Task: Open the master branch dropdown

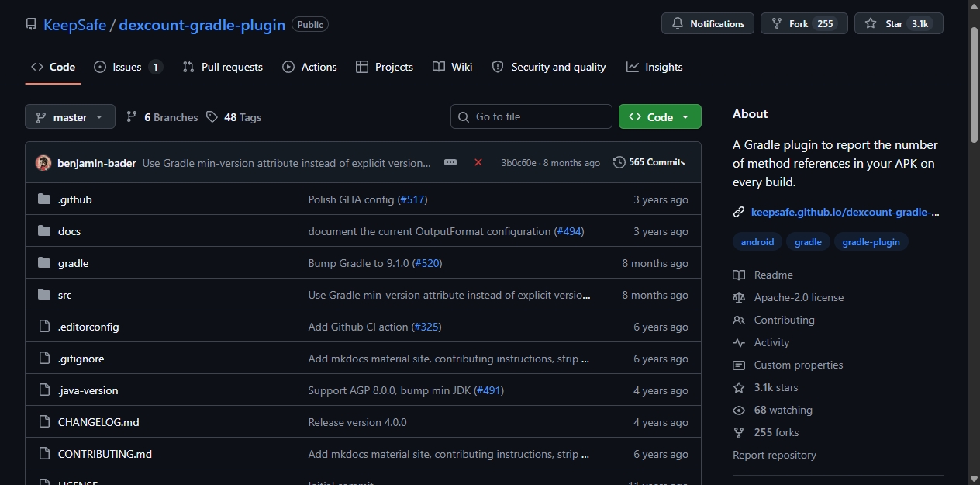Action: (x=70, y=117)
